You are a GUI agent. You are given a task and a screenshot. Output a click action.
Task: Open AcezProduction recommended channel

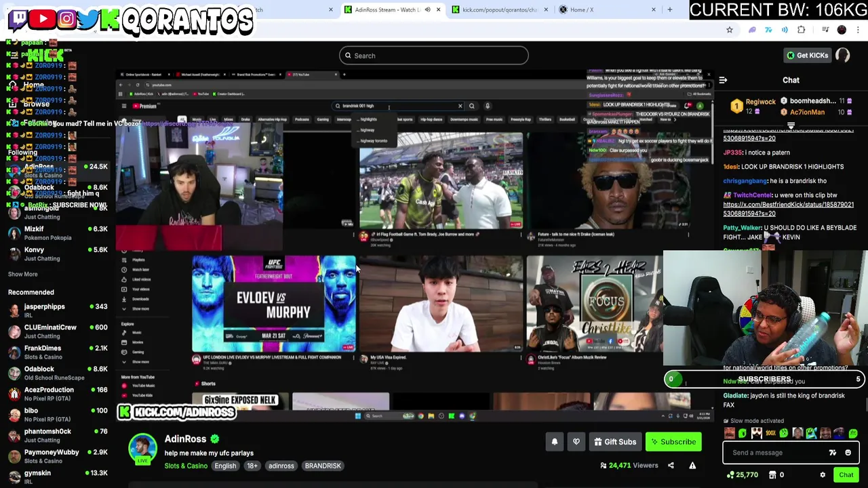coord(58,394)
